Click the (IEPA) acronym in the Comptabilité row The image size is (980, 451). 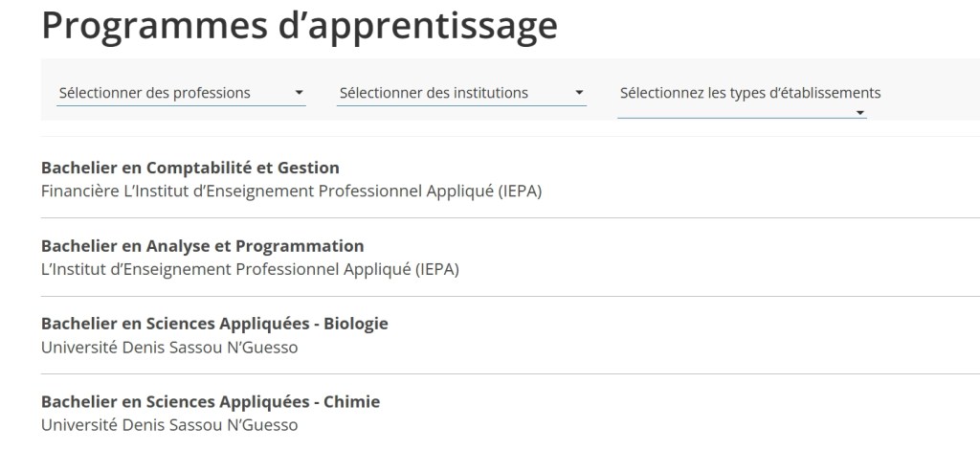[x=520, y=191]
